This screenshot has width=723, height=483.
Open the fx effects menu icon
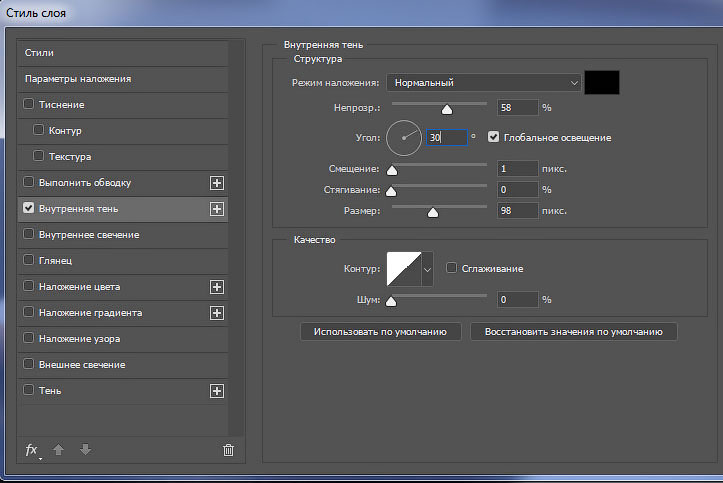[x=32, y=450]
